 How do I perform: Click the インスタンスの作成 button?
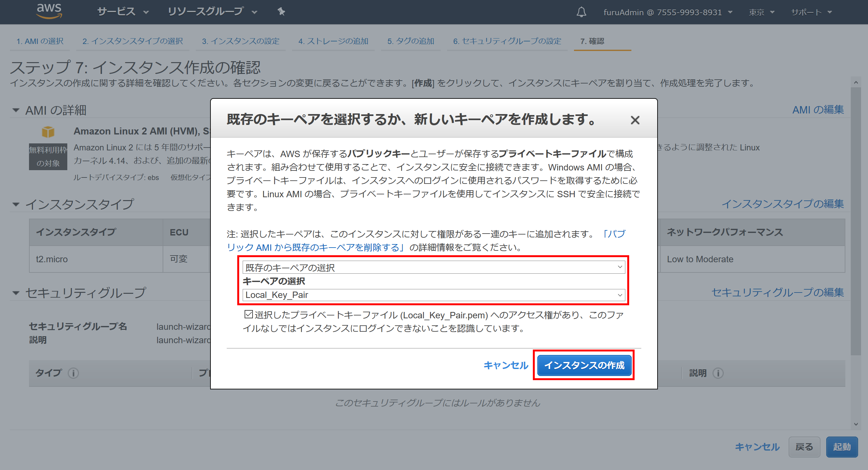(x=584, y=365)
